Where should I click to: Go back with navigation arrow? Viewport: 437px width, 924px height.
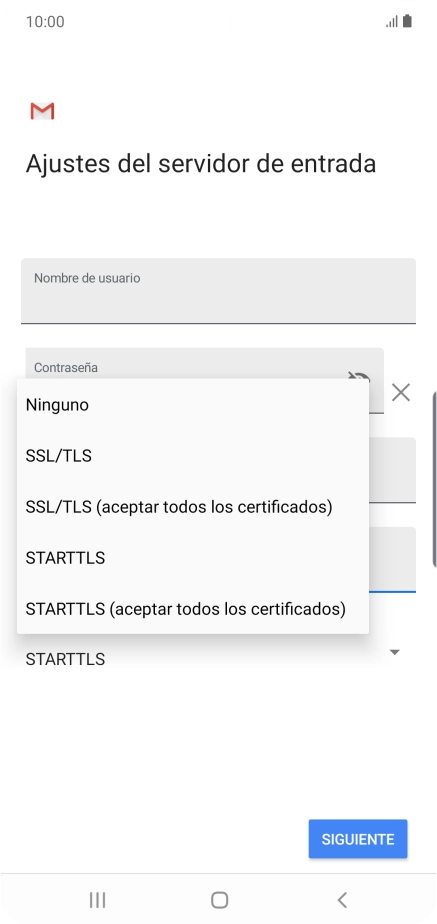point(342,900)
